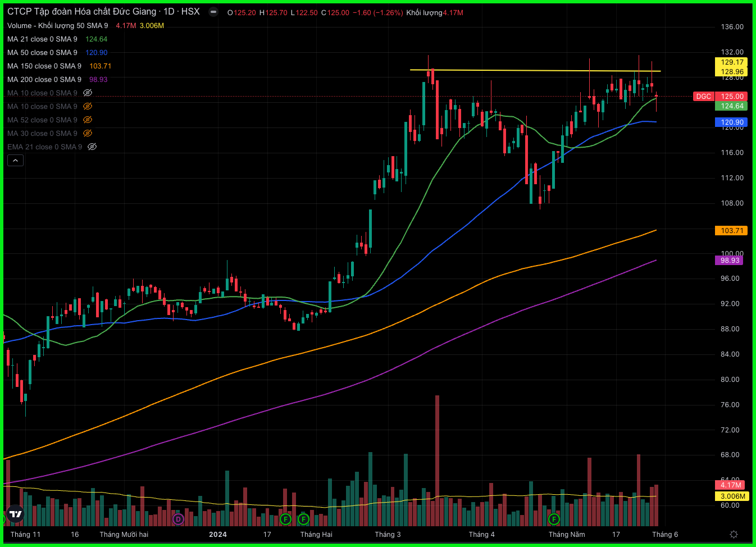Show hidden MA 10 with white eye icon

88,93
